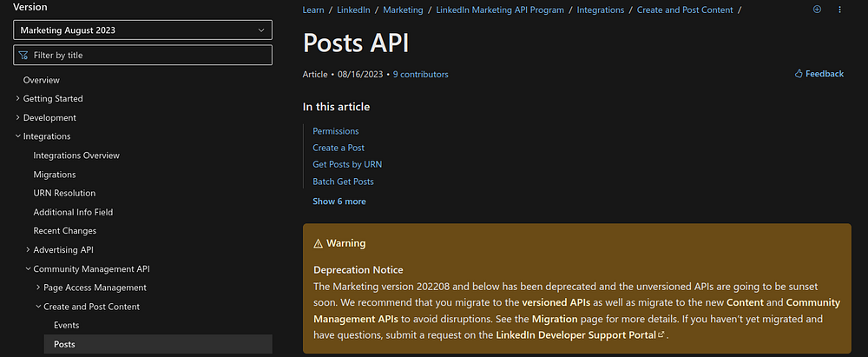Click the add to collection plus icon
Screen dimensions: 868x357
pos(817,10)
